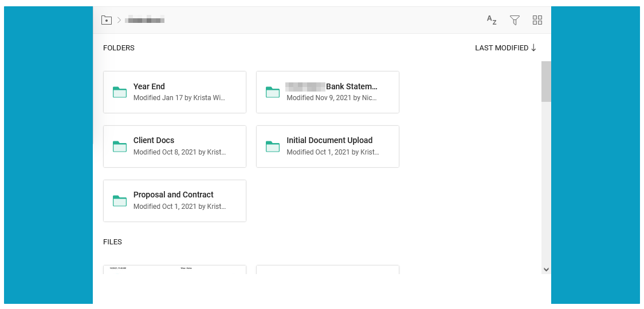This screenshot has height=309, width=644.
Task: Click the Bank Statements folder icon
Action: 273,92
